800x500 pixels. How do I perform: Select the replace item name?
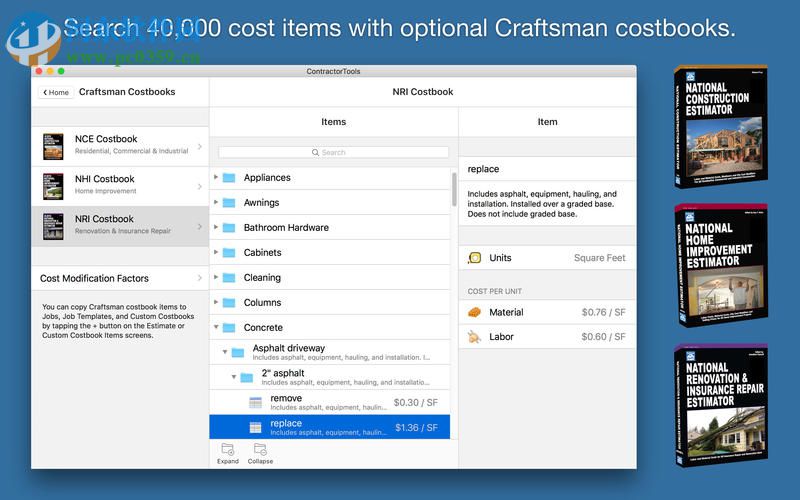pos(286,423)
